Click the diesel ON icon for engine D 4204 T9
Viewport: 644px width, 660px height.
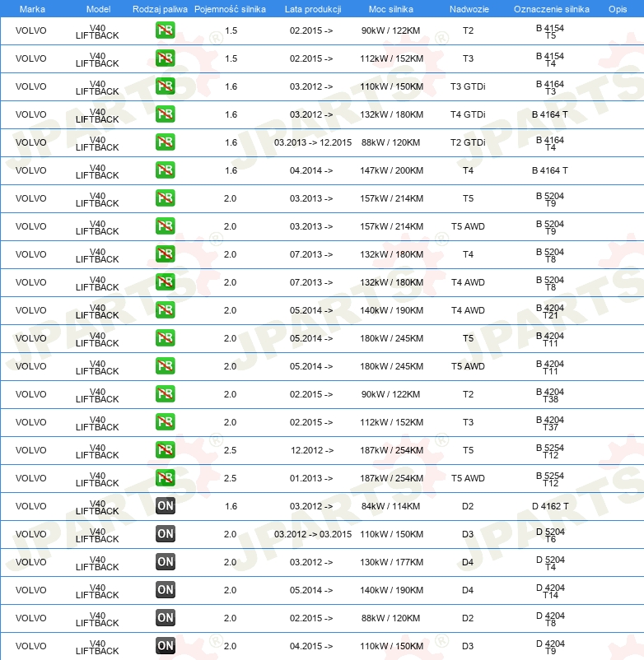tap(165, 646)
